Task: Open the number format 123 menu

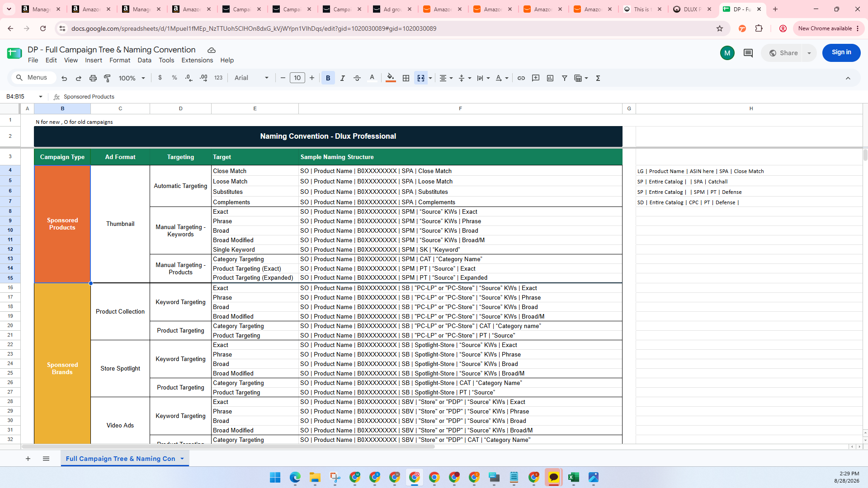Action: (218, 78)
